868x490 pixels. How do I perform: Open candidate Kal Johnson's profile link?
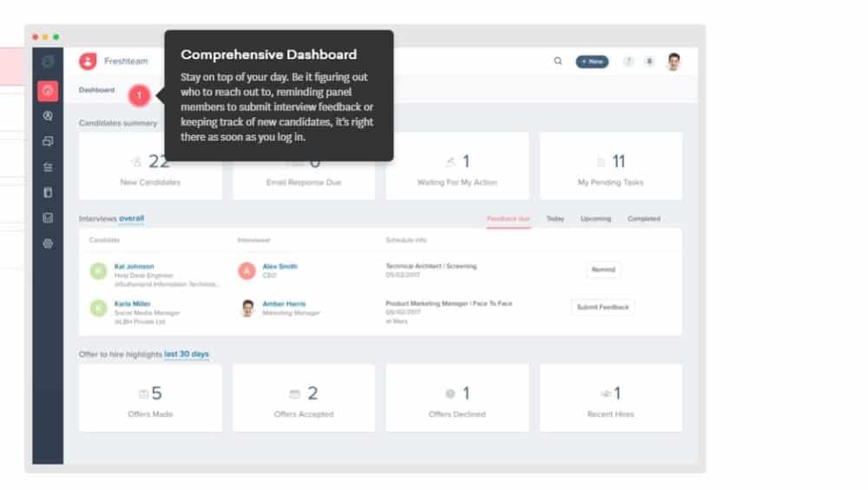pyautogui.click(x=134, y=267)
